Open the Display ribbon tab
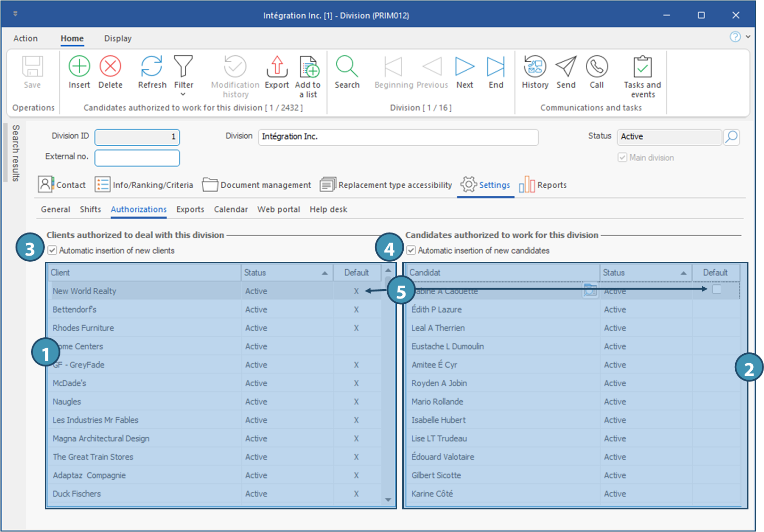764x532 pixels. (117, 39)
